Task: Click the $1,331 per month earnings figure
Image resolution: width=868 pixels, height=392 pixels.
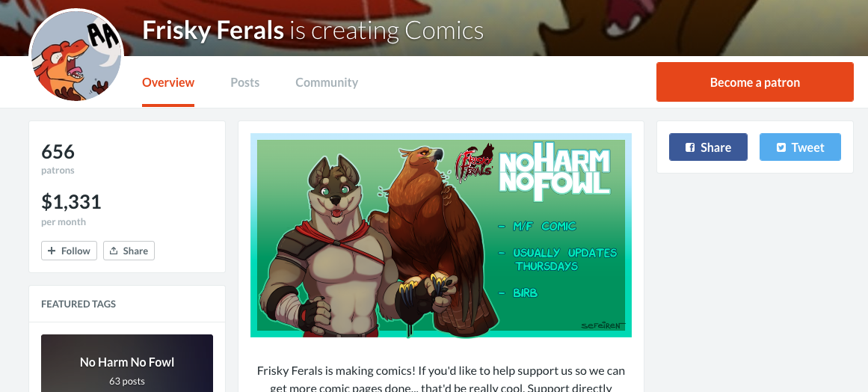Action: 71,201
